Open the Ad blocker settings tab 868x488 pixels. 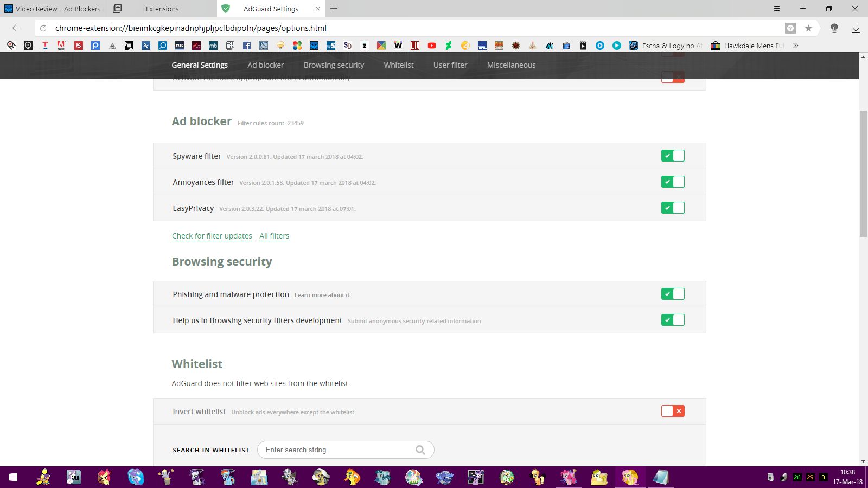(x=266, y=65)
